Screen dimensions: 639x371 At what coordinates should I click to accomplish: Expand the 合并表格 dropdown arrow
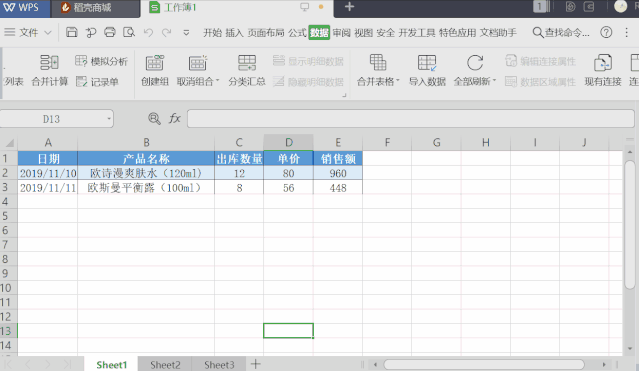pos(398,80)
